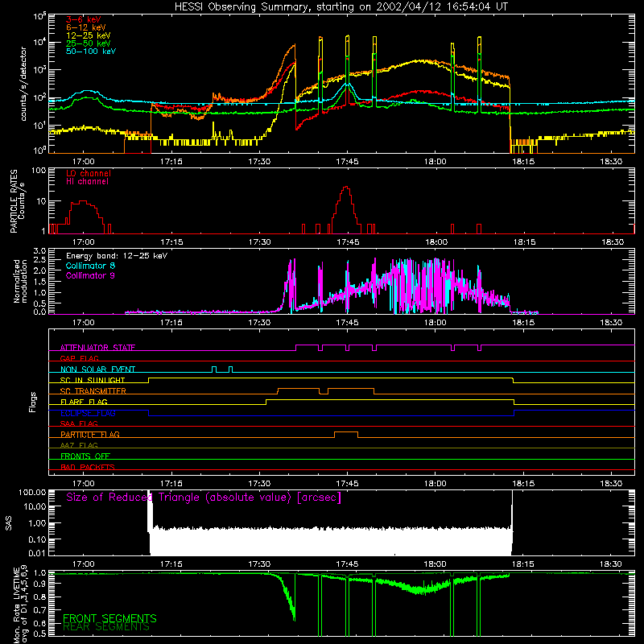Click the 'Mon. Rate LIVETIME' axis label

pos(16,605)
